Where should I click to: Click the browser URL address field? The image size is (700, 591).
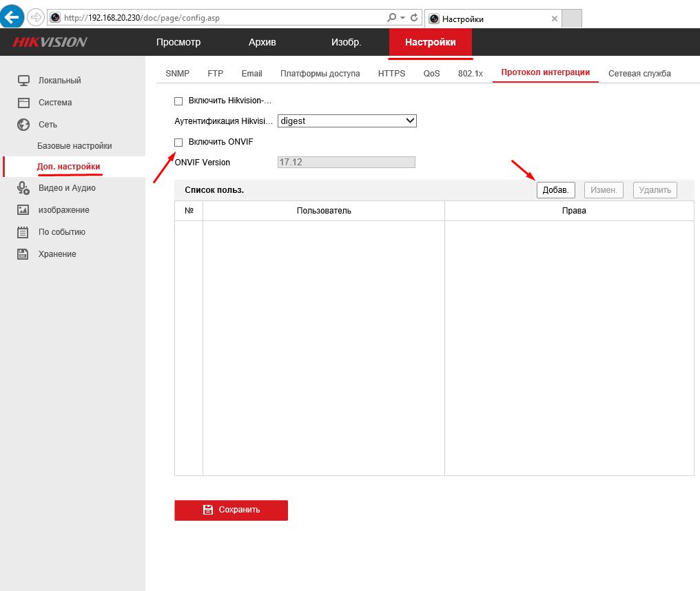coord(220,17)
